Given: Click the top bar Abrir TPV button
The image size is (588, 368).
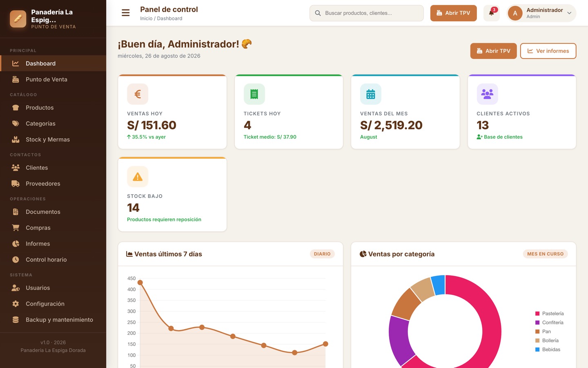Looking at the screenshot, I should click(x=453, y=13).
